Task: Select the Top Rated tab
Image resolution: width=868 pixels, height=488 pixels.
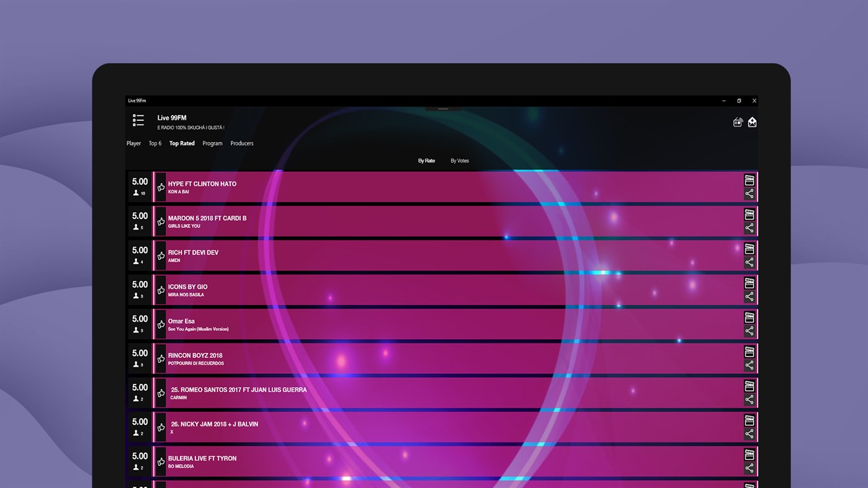Action: [x=182, y=143]
